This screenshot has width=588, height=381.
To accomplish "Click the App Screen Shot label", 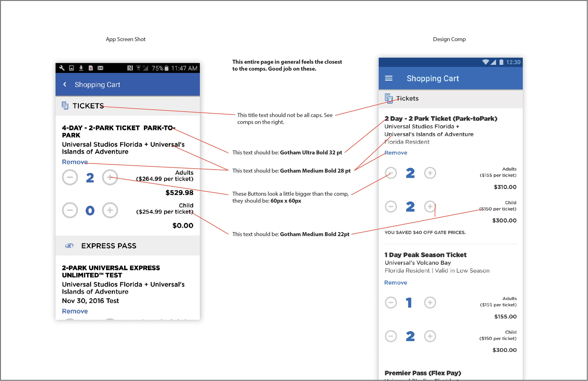I will click(x=126, y=39).
